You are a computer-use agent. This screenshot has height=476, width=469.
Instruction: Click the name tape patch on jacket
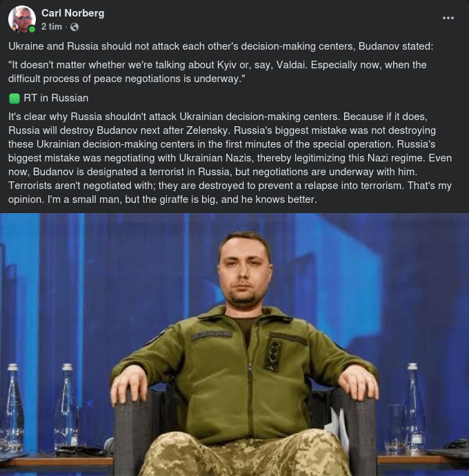212,335
